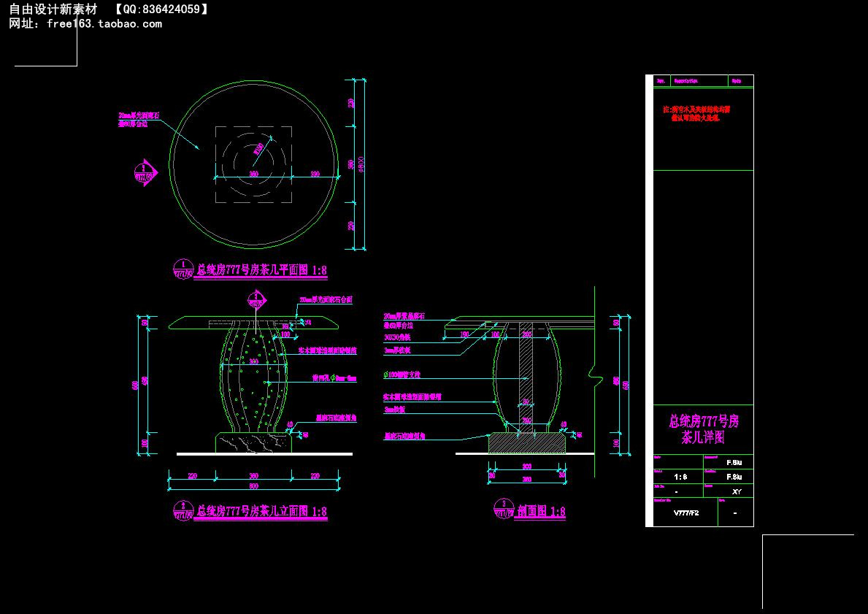Click the XY initials in title block
The image size is (868, 614).
(x=737, y=491)
